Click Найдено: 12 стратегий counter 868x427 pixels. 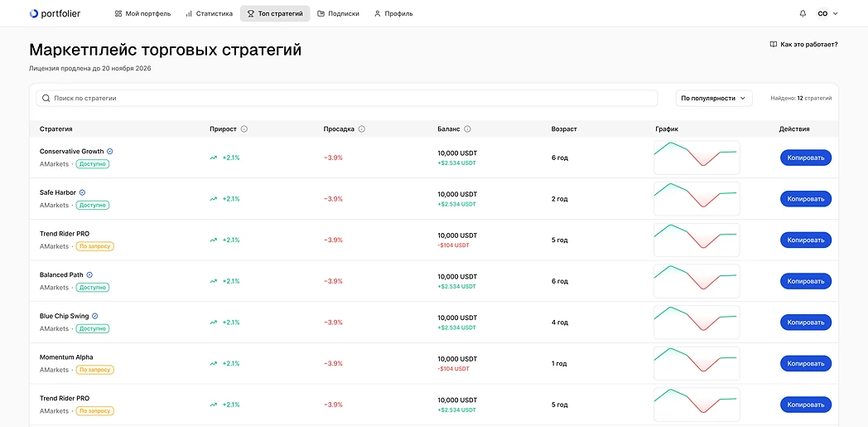tap(801, 98)
